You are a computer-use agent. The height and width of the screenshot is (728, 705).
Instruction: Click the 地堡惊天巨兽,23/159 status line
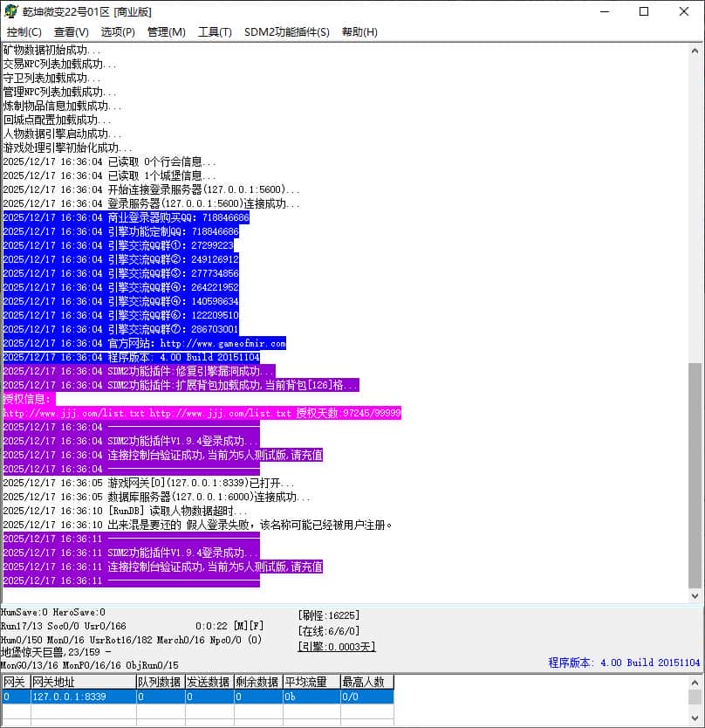pos(56,652)
